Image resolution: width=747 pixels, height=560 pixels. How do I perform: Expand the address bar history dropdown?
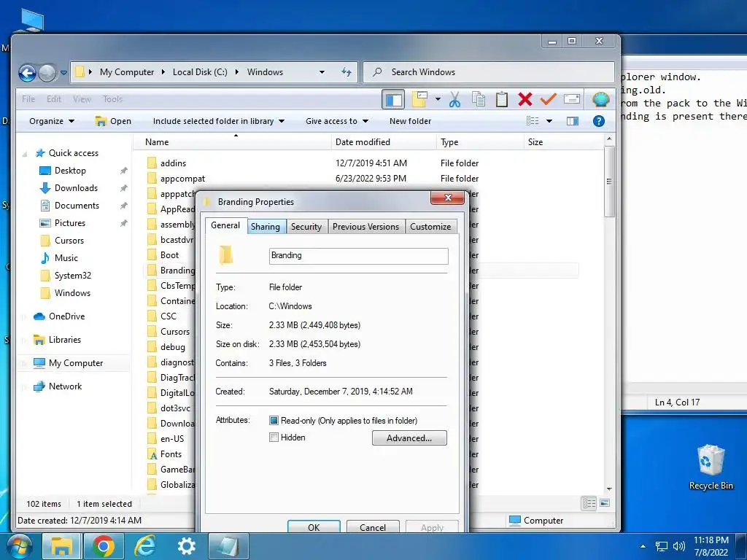(322, 72)
